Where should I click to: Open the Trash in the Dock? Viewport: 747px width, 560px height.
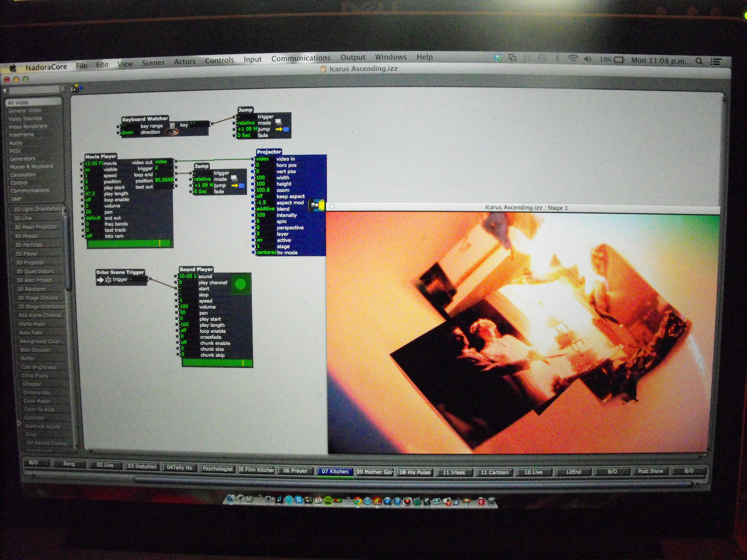pyautogui.click(x=492, y=502)
